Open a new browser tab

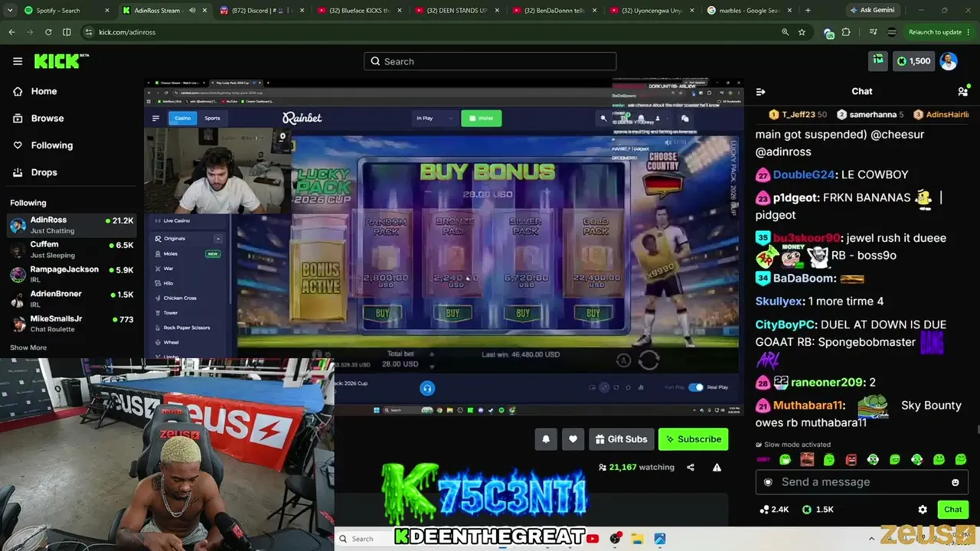[808, 11]
